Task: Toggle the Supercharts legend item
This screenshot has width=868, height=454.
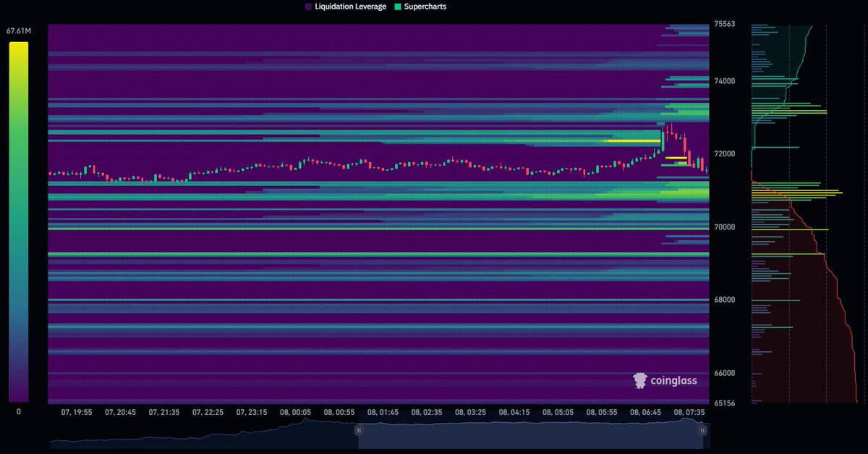Action: pyautogui.click(x=420, y=7)
